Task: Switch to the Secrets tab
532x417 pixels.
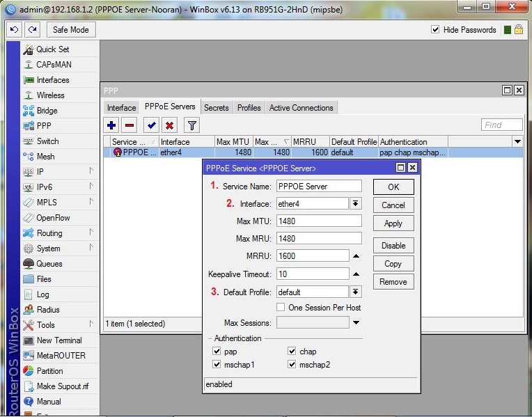Action: [216, 108]
